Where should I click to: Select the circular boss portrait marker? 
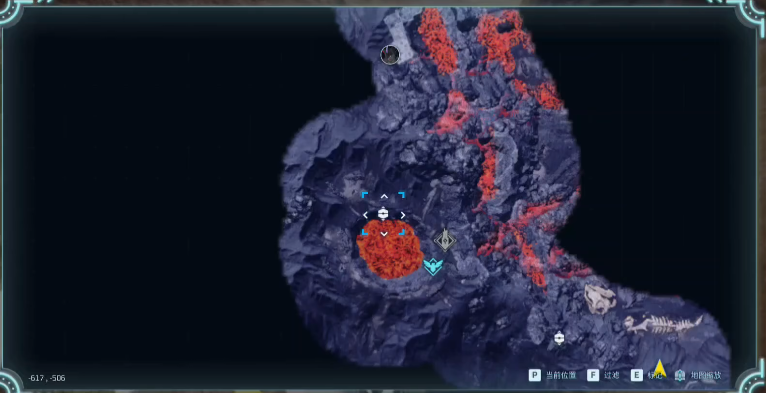coord(390,55)
